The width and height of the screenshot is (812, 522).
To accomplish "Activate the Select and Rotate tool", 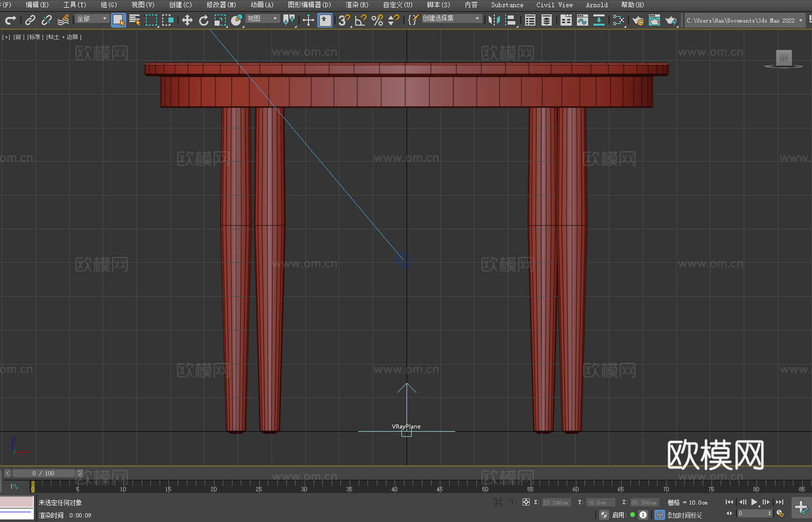I will tap(204, 20).
